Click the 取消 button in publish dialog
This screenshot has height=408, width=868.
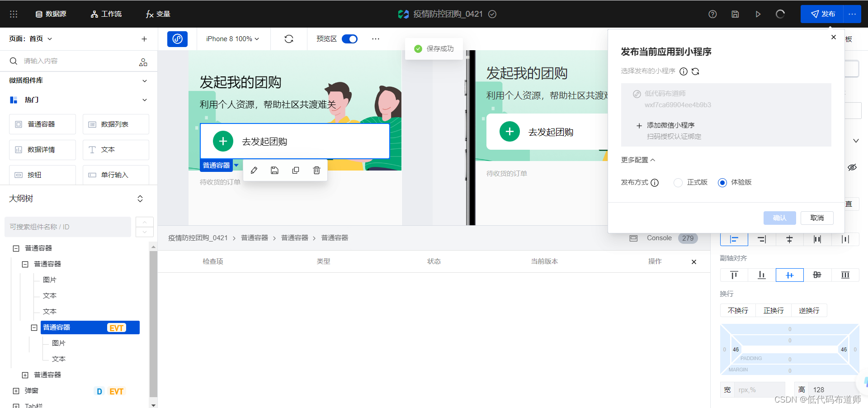(x=817, y=218)
